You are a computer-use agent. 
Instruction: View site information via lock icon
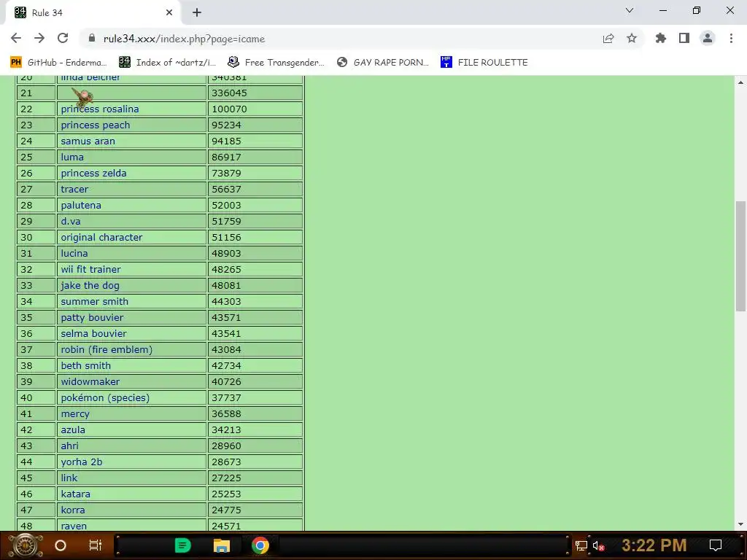tap(92, 38)
